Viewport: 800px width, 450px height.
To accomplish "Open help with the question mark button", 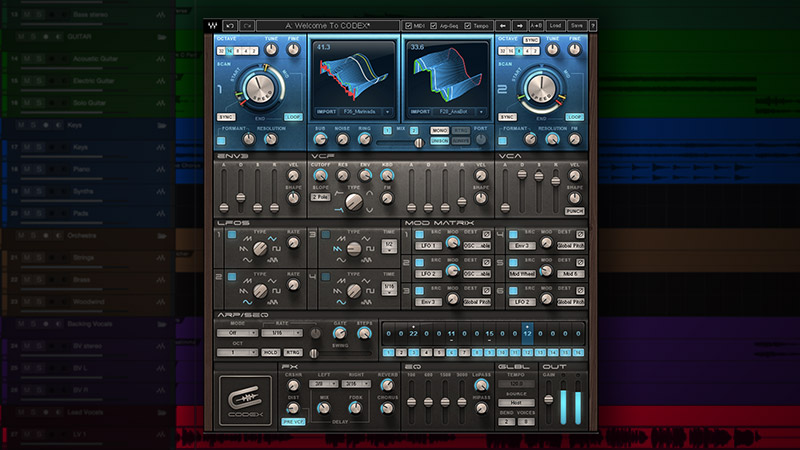I will click(592, 26).
